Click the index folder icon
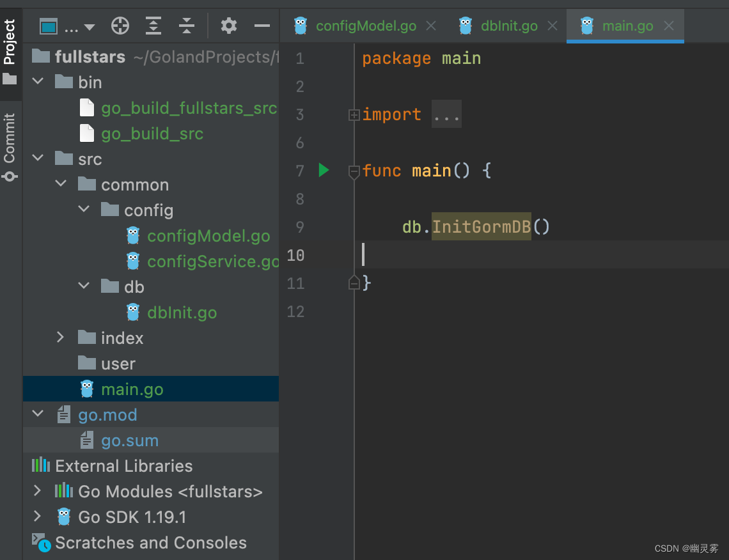 coord(87,337)
